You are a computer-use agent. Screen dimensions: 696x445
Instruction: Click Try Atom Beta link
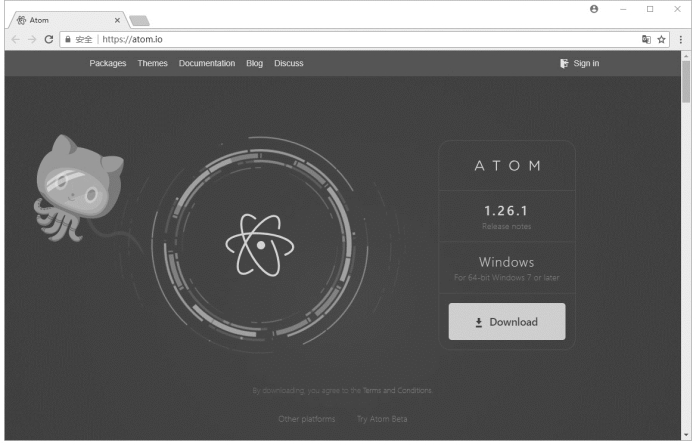[x=382, y=419]
